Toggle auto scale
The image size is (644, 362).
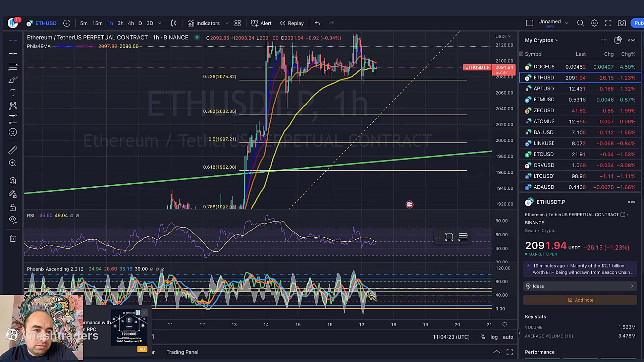[508, 337]
